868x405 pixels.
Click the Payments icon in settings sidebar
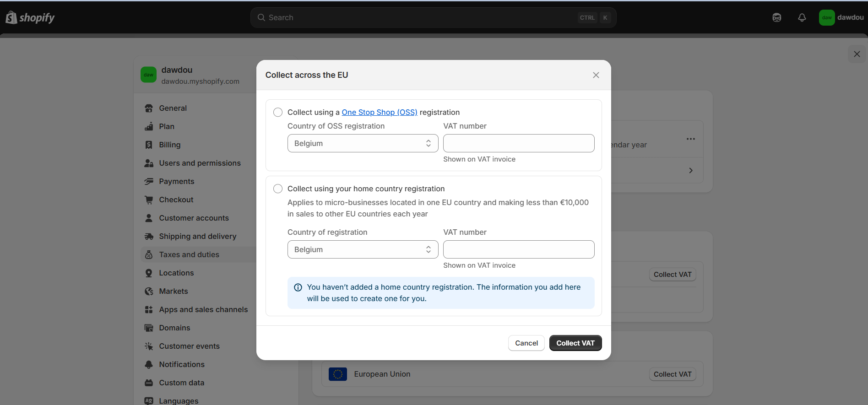tap(149, 181)
